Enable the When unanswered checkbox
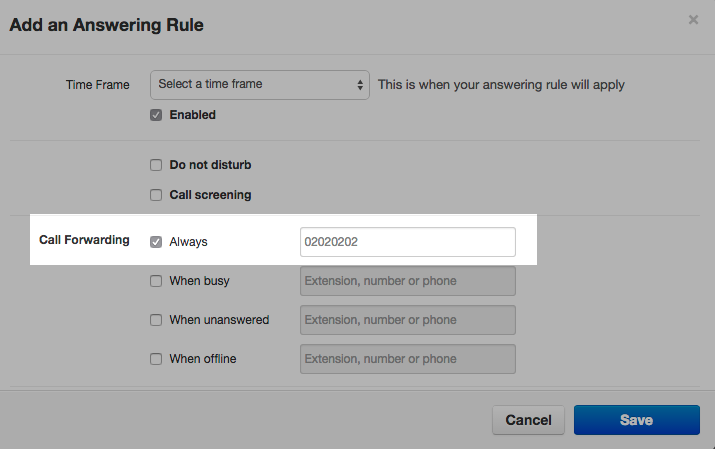 coord(156,320)
